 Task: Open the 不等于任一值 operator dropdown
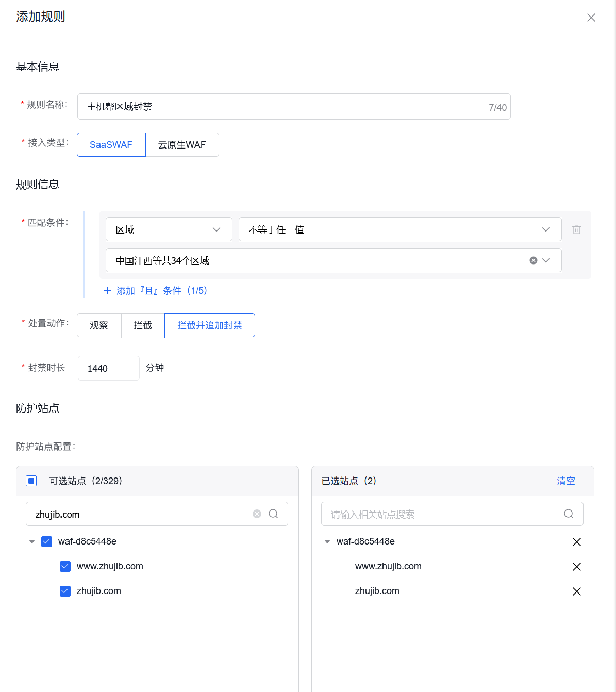point(399,229)
